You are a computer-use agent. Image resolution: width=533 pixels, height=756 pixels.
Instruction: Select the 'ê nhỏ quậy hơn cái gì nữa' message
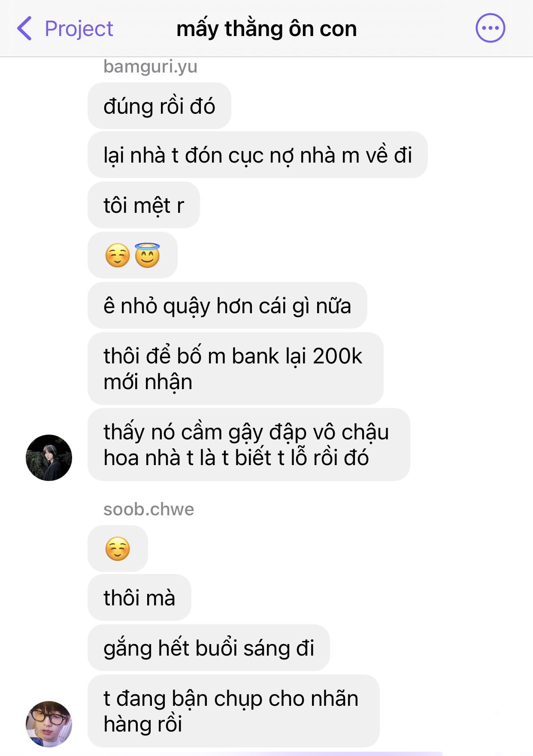(227, 305)
